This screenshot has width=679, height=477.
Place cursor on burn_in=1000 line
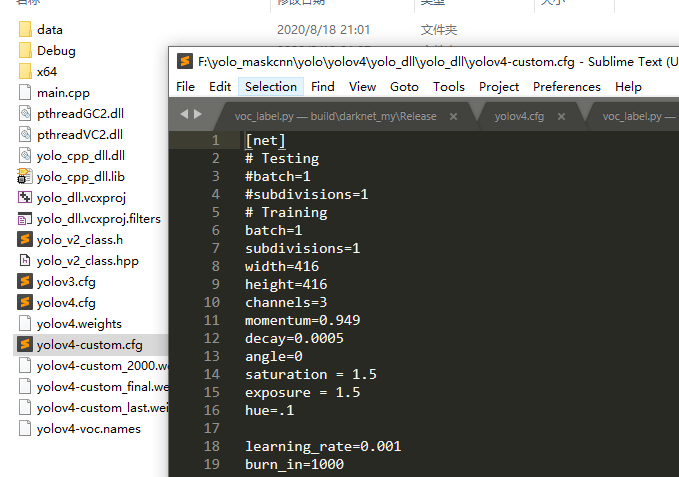(294, 464)
